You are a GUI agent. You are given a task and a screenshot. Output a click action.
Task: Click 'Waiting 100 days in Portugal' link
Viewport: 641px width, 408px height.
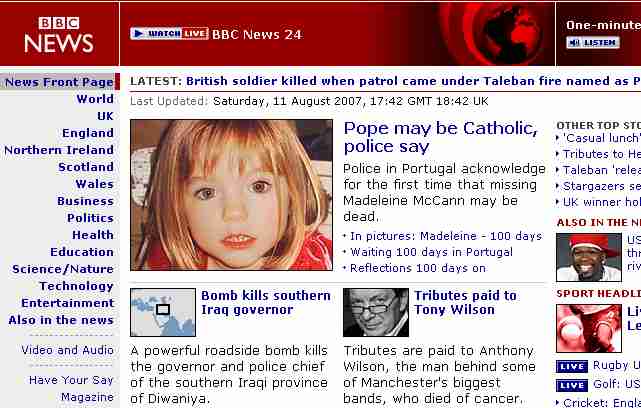(x=431, y=252)
